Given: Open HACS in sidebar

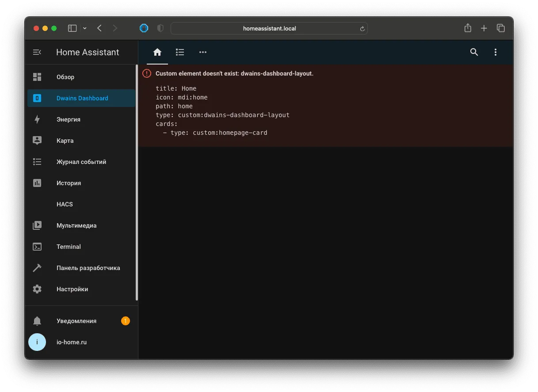Looking at the screenshot, I should coord(81,204).
